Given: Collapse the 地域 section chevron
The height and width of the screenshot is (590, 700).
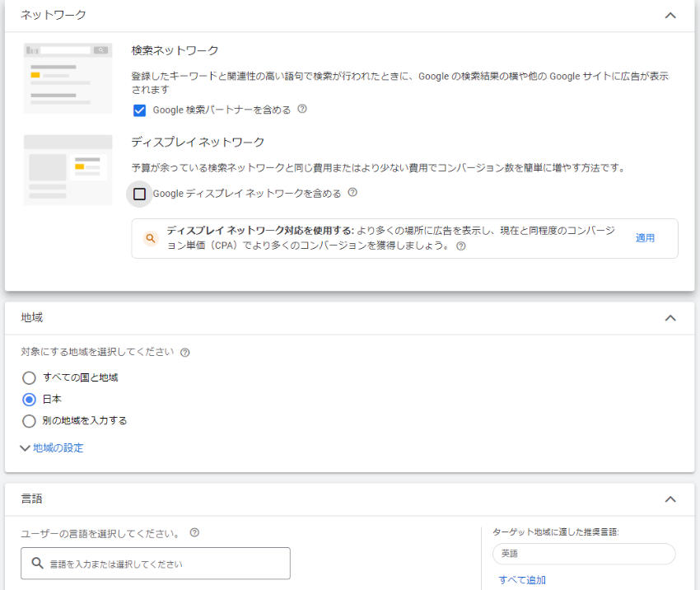Looking at the screenshot, I should 670,318.
